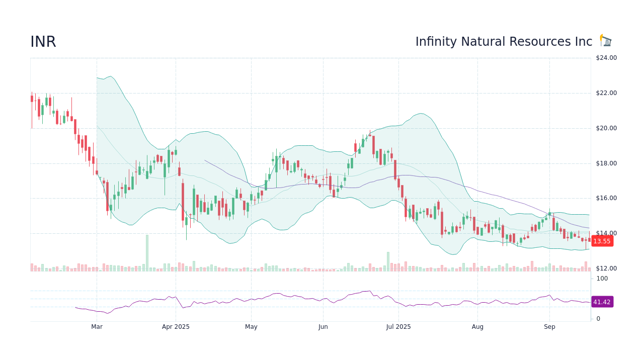This screenshot has width=644, height=362.
Task: Click the Aug date axis label
Action: (477, 327)
